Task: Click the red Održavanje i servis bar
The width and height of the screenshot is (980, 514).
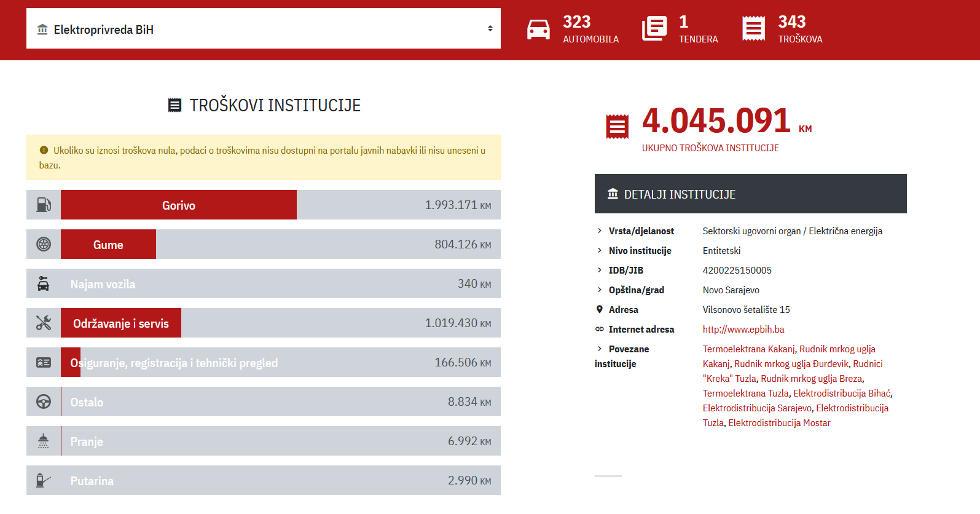Action: (121, 323)
